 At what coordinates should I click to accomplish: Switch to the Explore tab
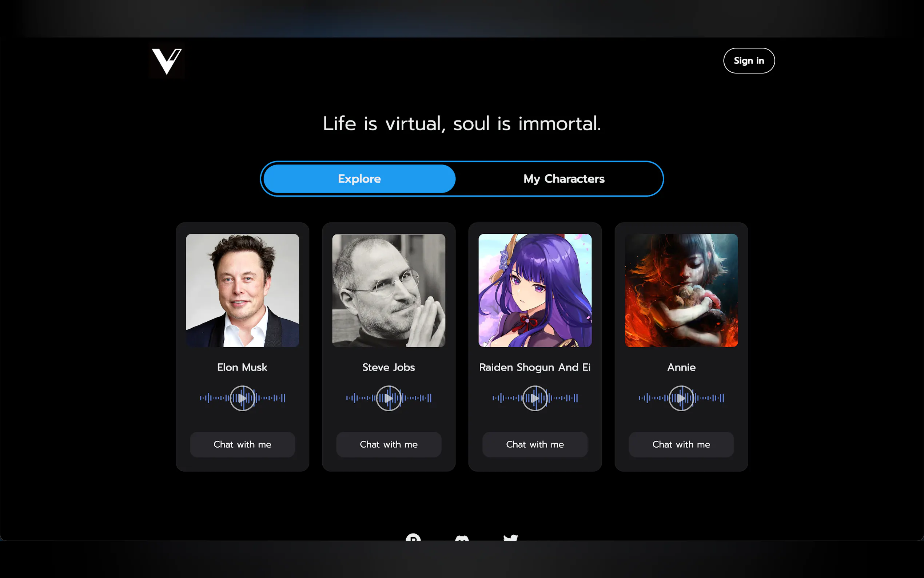coord(359,178)
